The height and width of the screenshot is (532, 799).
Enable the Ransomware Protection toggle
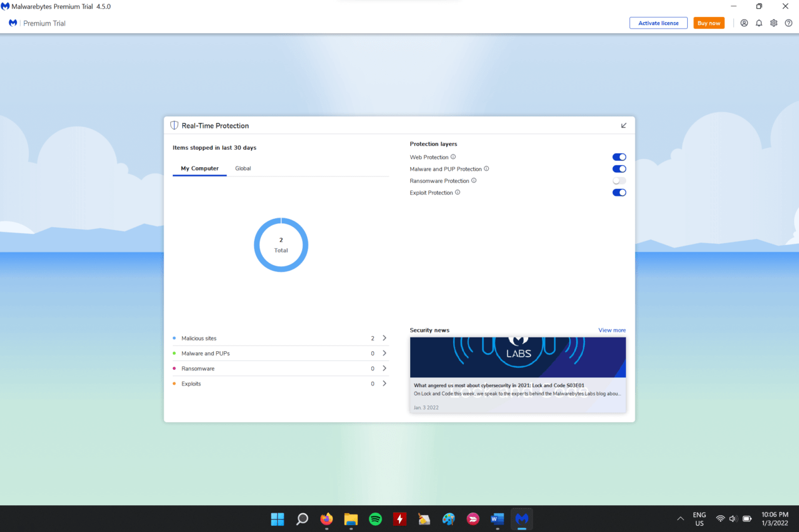[619, 181]
